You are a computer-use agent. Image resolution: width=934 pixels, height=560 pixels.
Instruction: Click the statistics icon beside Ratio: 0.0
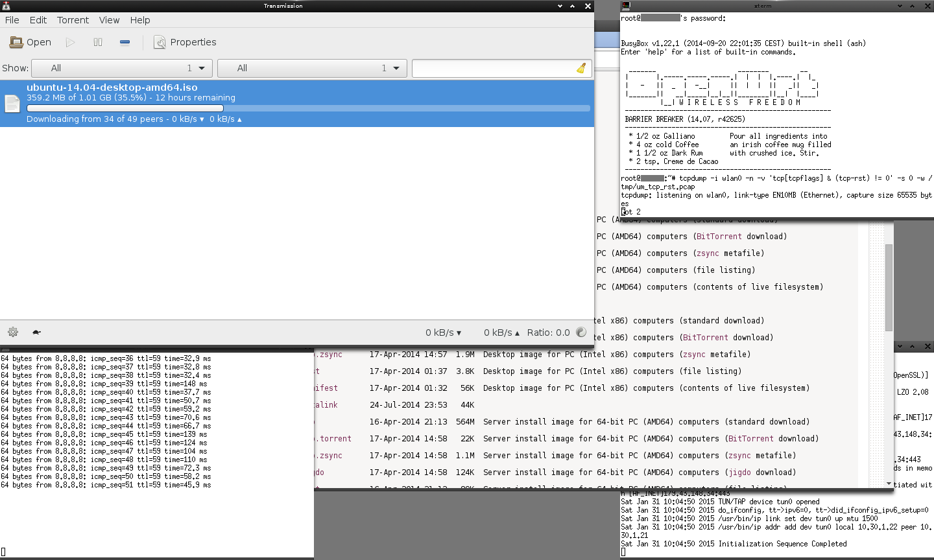point(581,332)
